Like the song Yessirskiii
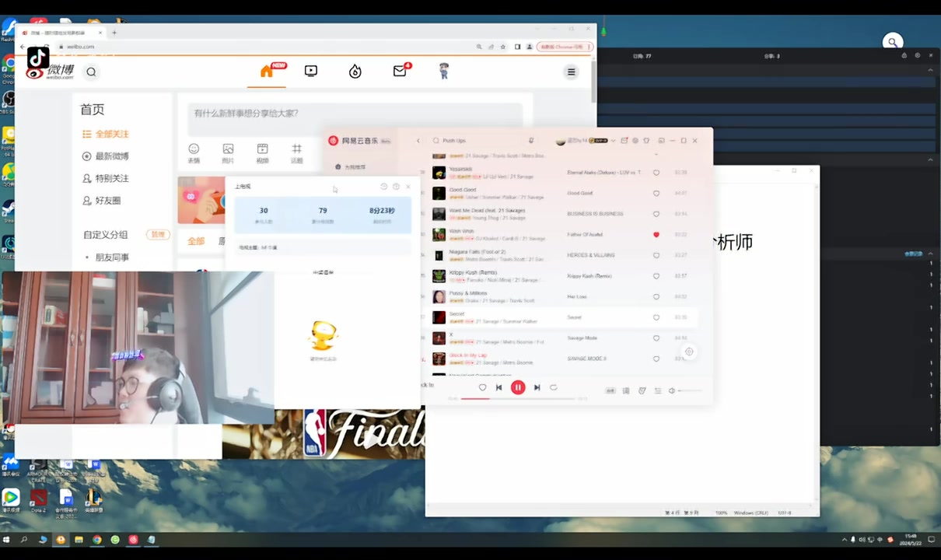 tap(656, 173)
